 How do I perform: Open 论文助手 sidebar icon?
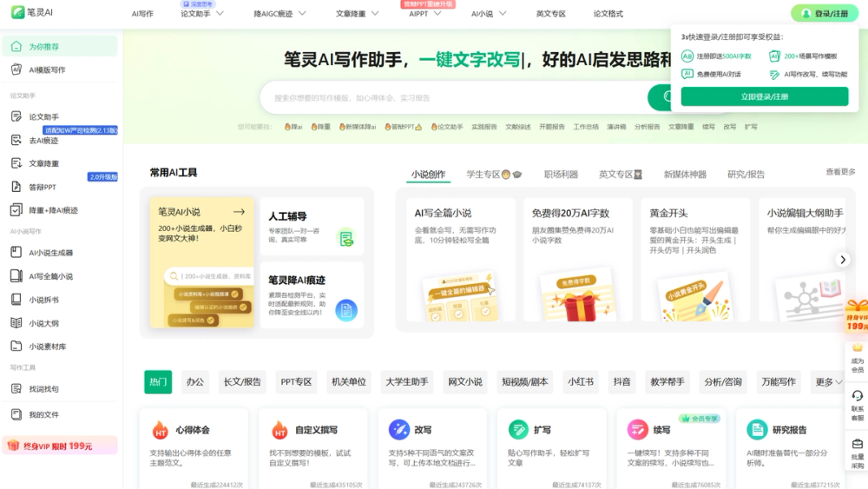(16, 116)
